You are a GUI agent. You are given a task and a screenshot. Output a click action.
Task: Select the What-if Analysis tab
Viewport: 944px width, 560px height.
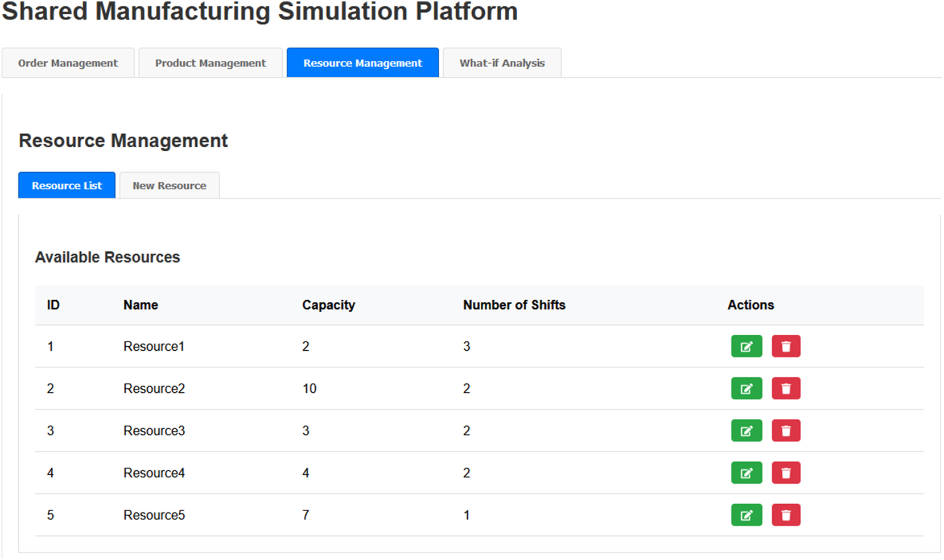click(x=502, y=63)
